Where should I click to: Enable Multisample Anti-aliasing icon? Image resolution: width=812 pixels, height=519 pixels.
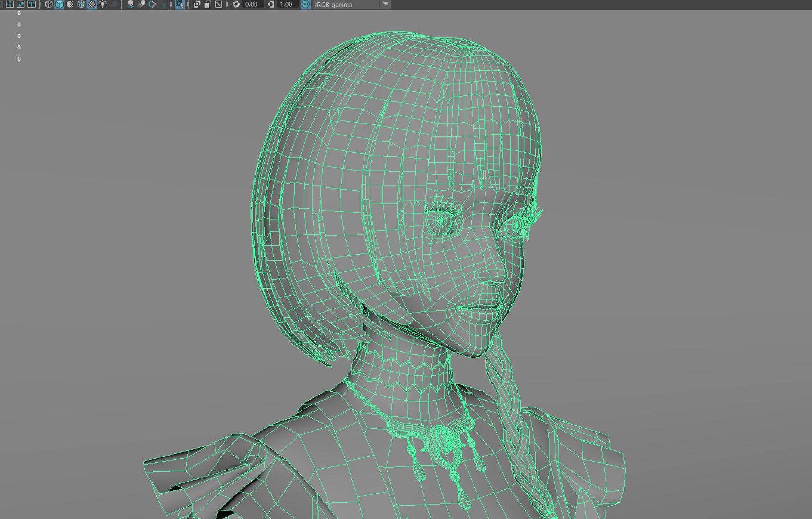(153, 4)
